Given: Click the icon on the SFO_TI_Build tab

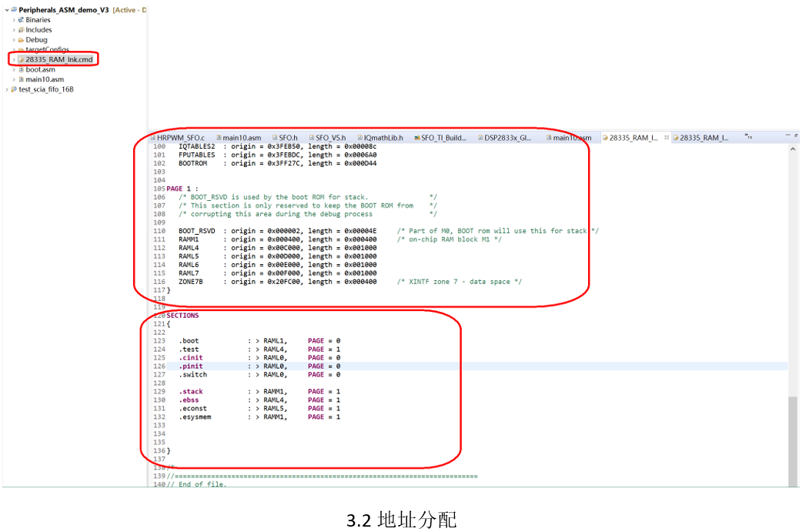Looking at the screenshot, I should (x=417, y=138).
